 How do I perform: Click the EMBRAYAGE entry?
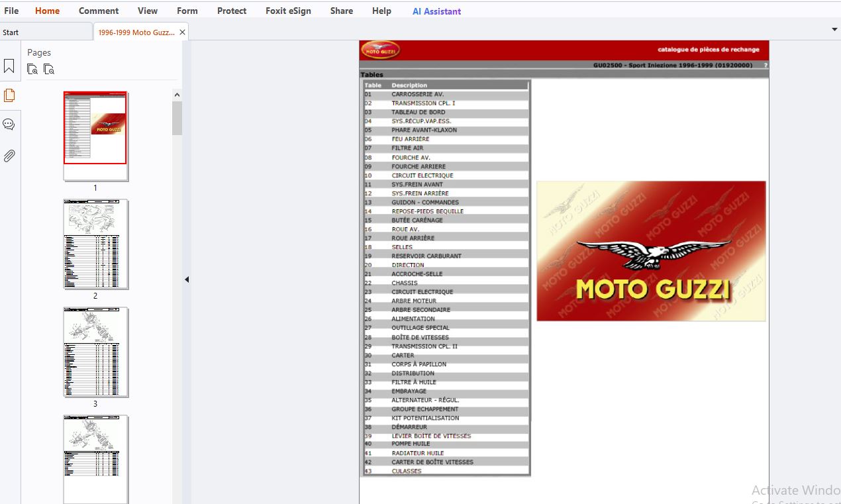(409, 391)
